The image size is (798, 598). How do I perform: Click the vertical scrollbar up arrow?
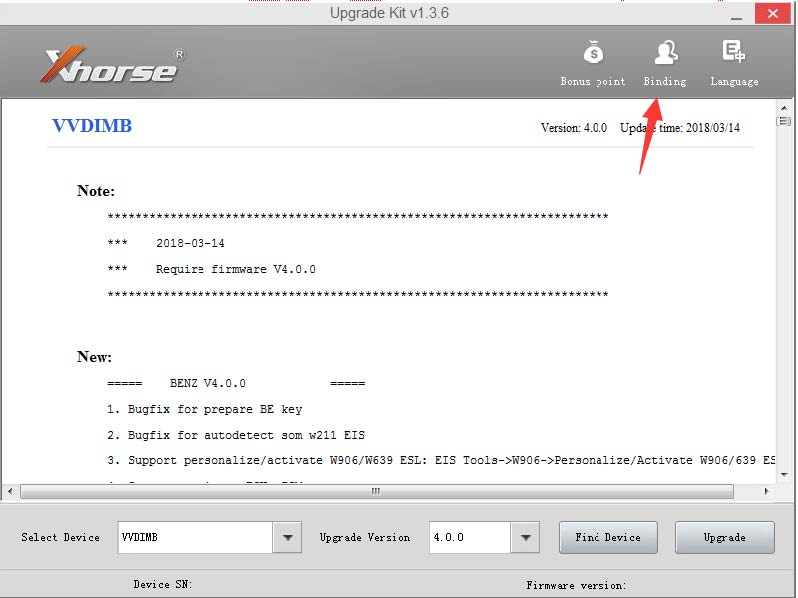click(784, 108)
